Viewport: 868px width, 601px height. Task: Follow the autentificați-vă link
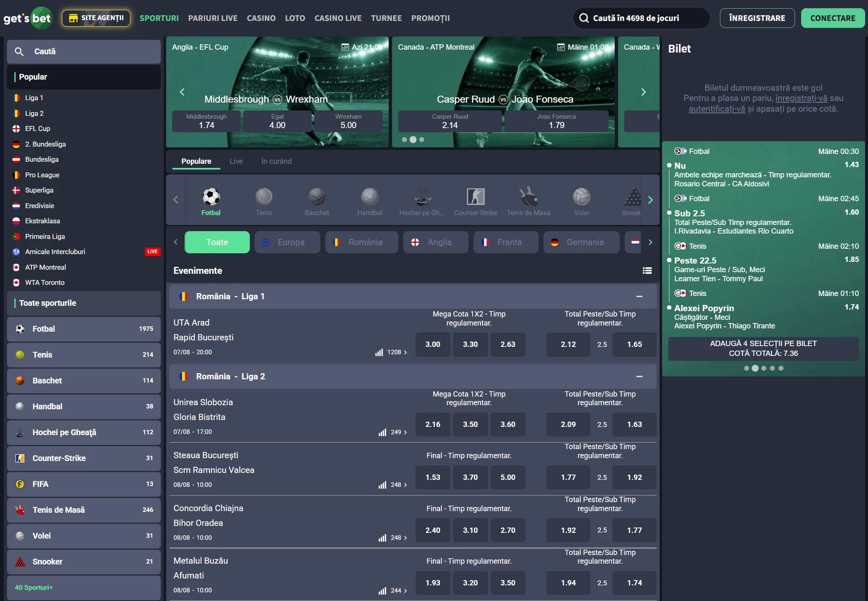(x=717, y=109)
